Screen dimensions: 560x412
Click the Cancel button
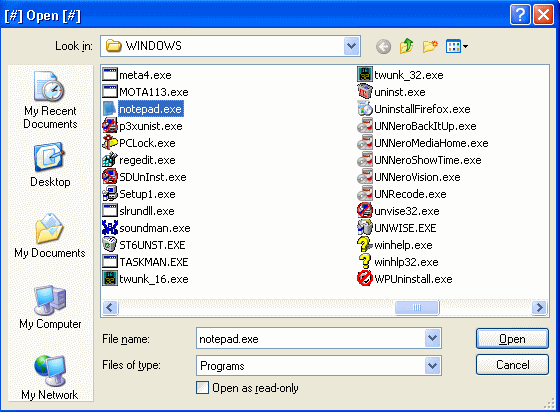[x=512, y=365]
